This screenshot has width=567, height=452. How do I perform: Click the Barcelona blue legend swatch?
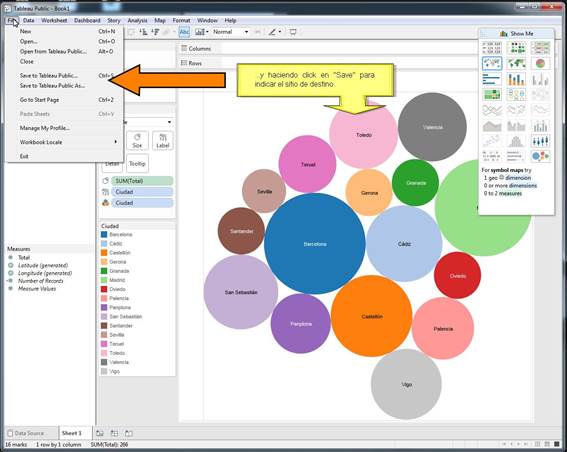pos(104,234)
